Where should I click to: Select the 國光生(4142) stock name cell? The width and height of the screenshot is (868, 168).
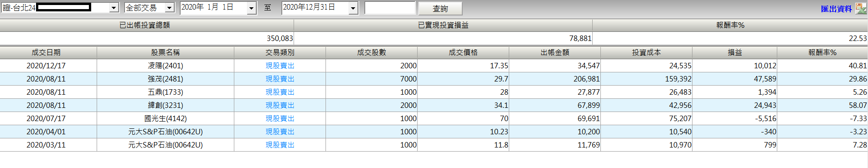point(165,118)
